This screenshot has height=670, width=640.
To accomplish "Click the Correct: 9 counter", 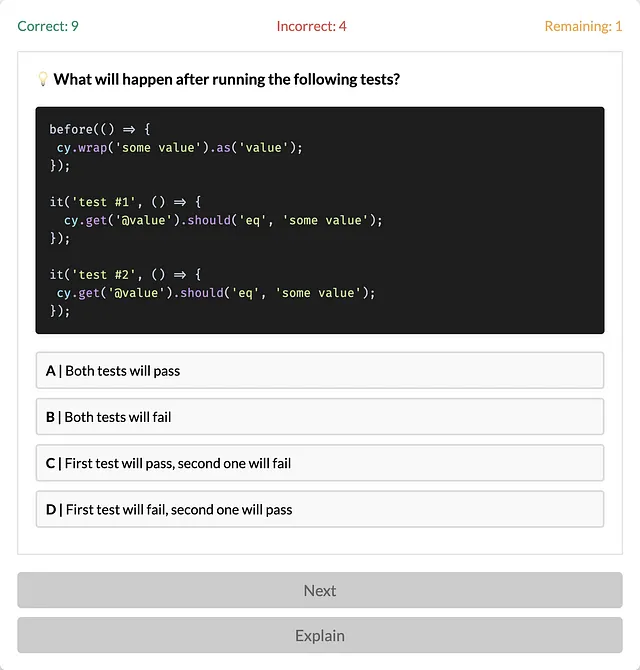I will click(x=48, y=26).
